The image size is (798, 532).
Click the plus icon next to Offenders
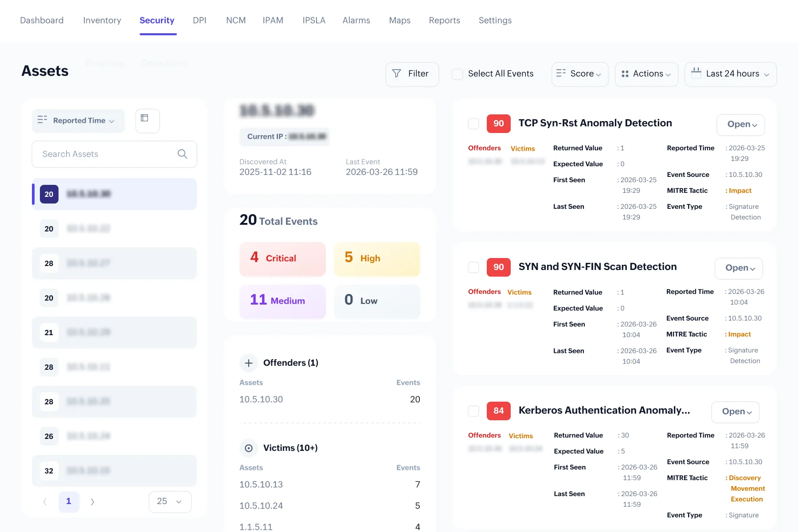tap(249, 363)
